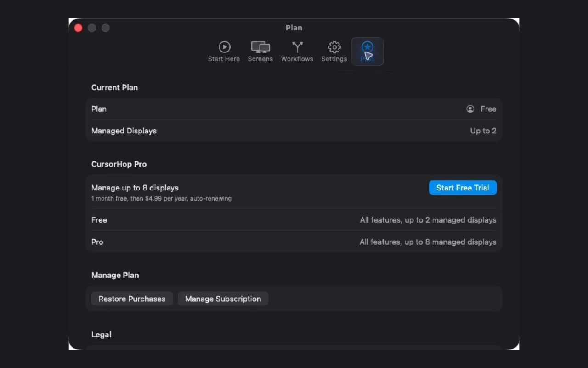Click the Managed Displays row label
Image resolution: width=588 pixels, height=368 pixels.
(x=124, y=131)
